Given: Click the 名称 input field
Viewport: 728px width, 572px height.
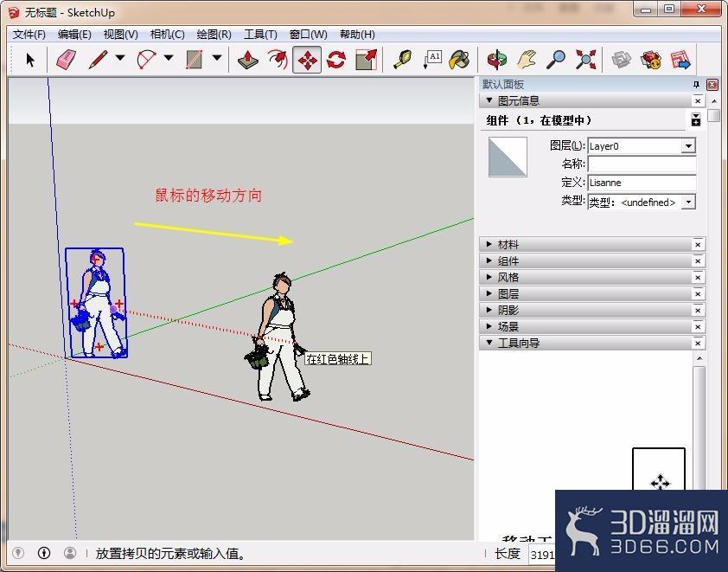Looking at the screenshot, I should 642,164.
